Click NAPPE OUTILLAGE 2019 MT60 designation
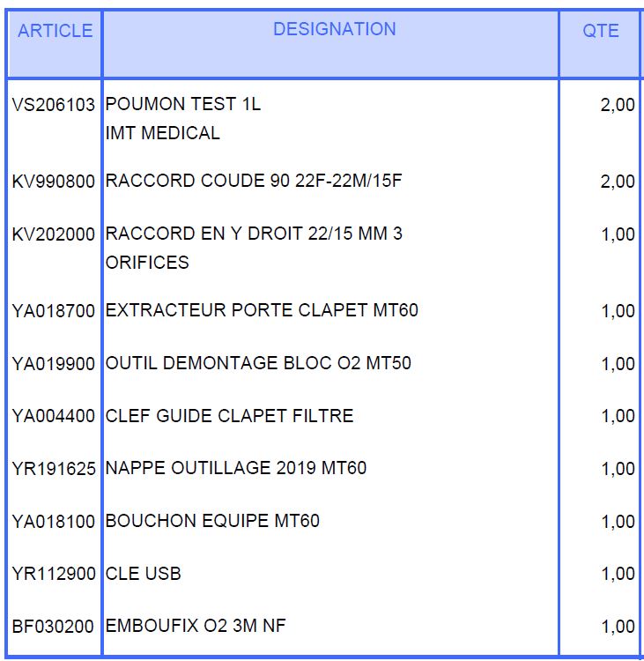Image resolution: width=644 pixels, height=661 pixels. 236,468
